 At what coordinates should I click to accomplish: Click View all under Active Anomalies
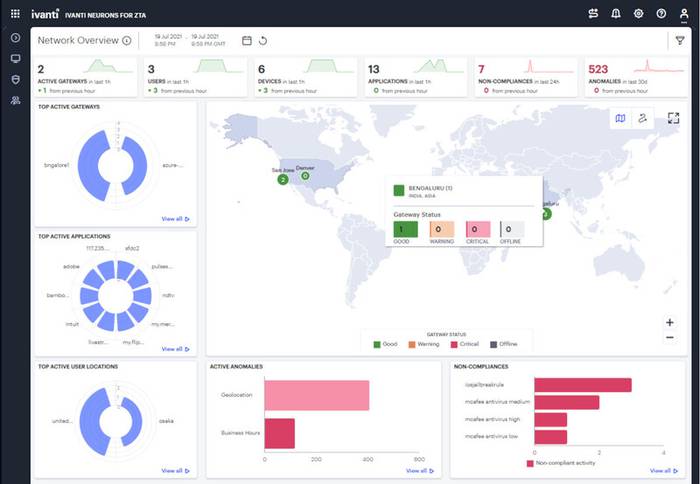point(420,471)
